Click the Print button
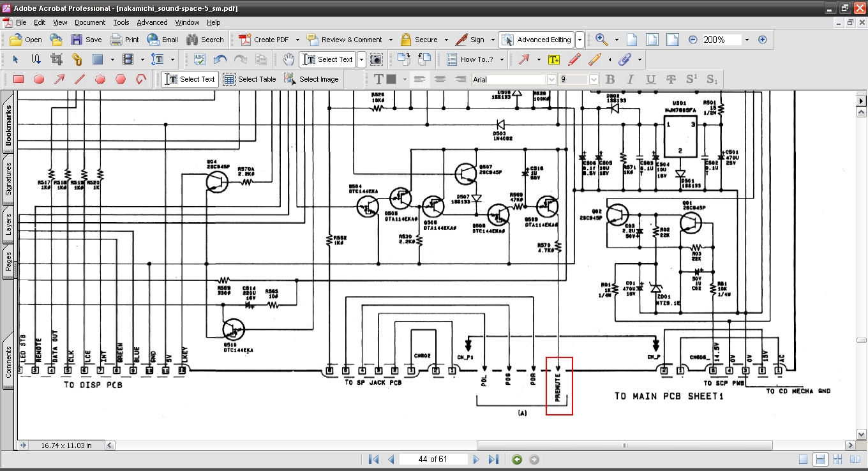The width and height of the screenshot is (868, 471). click(124, 40)
